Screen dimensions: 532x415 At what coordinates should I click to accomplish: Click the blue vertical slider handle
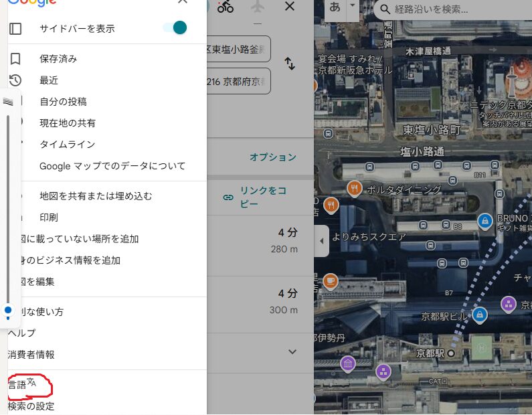pyautogui.click(x=8, y=310)
